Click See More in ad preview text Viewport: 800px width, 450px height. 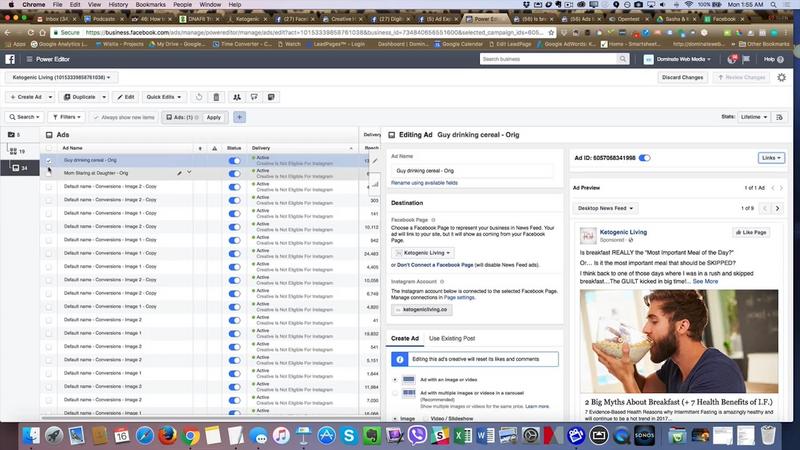pos(705,282)
